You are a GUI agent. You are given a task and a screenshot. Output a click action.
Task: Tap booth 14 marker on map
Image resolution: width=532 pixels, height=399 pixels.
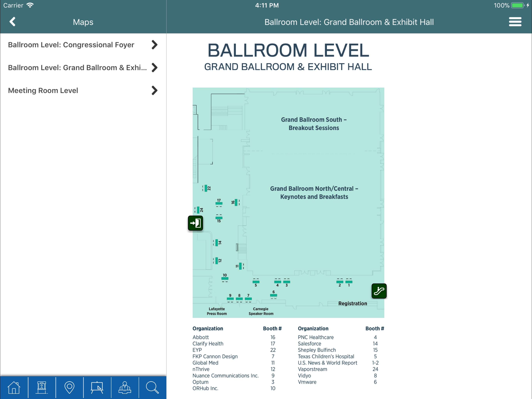[217, 243]
